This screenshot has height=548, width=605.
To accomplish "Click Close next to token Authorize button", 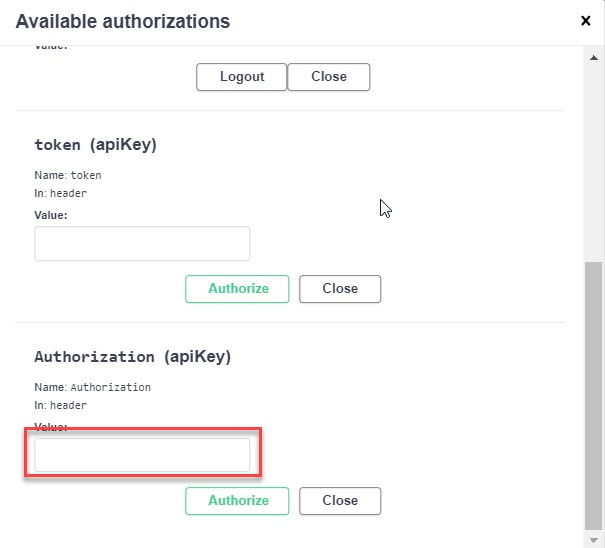I will 340,289.
